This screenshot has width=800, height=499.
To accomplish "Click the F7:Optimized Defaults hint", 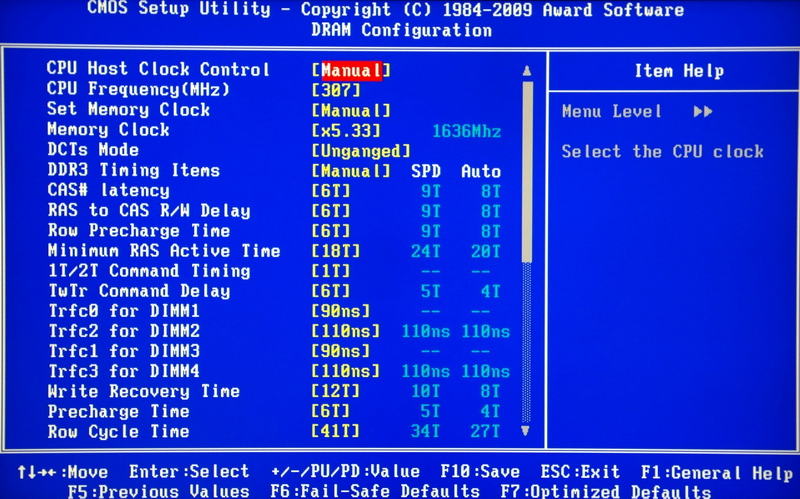I will [606, 491].
